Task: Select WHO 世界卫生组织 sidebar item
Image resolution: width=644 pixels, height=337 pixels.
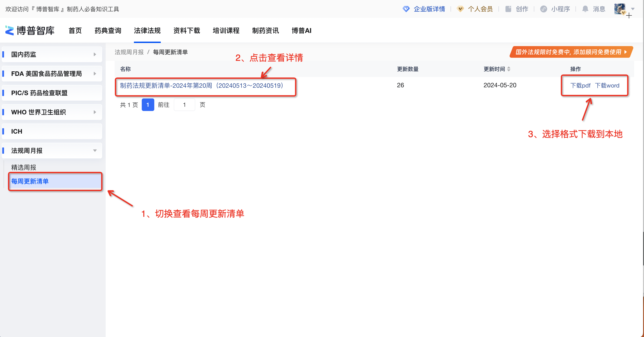Action: (52, 112)
